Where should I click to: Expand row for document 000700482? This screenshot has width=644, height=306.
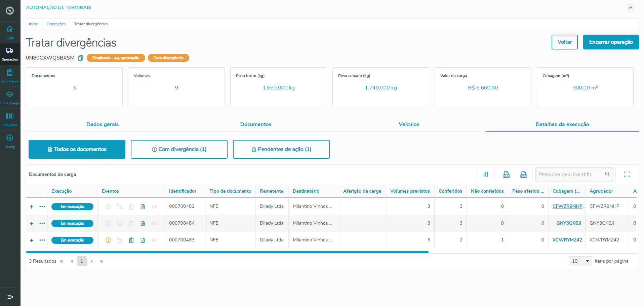[x=32, y=207]
